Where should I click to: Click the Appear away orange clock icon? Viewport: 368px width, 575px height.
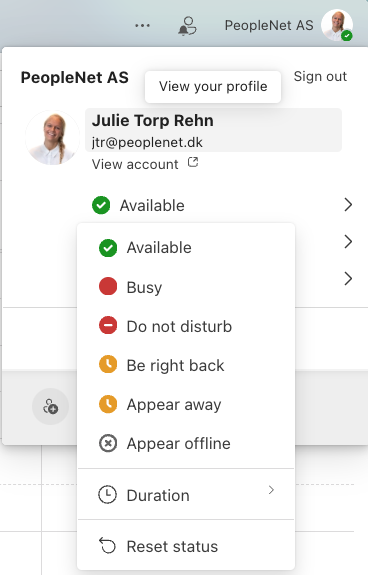click(108, 404)
